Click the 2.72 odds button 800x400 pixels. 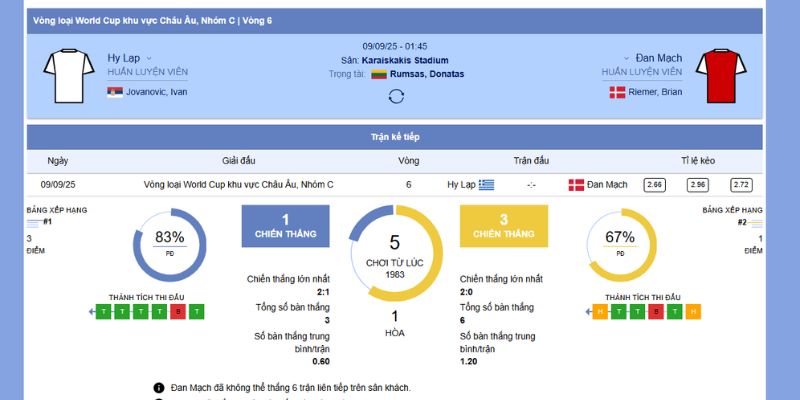(741, 185)
